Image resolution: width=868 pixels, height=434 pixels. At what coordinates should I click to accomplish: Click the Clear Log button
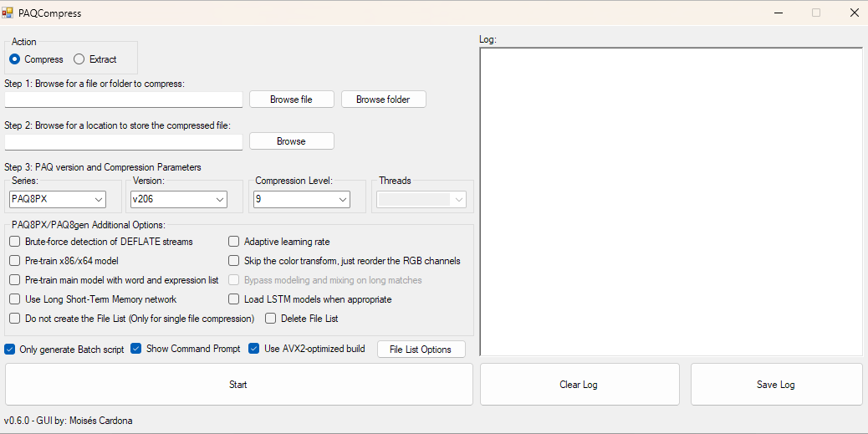coord(579,384)
